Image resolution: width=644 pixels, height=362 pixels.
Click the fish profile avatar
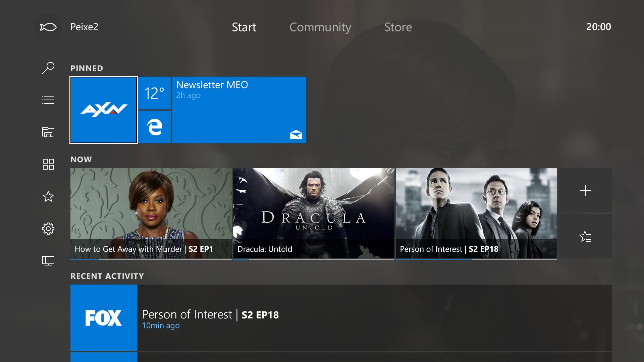pyautogui.click(x=48, y=27)
